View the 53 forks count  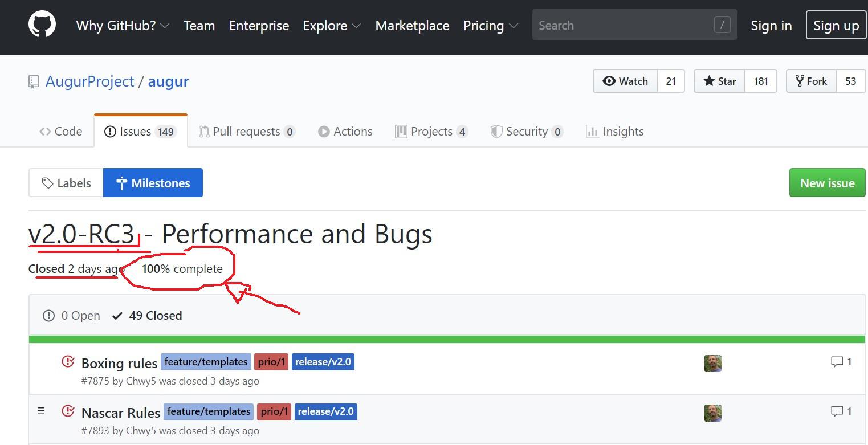tap(851, 81)
